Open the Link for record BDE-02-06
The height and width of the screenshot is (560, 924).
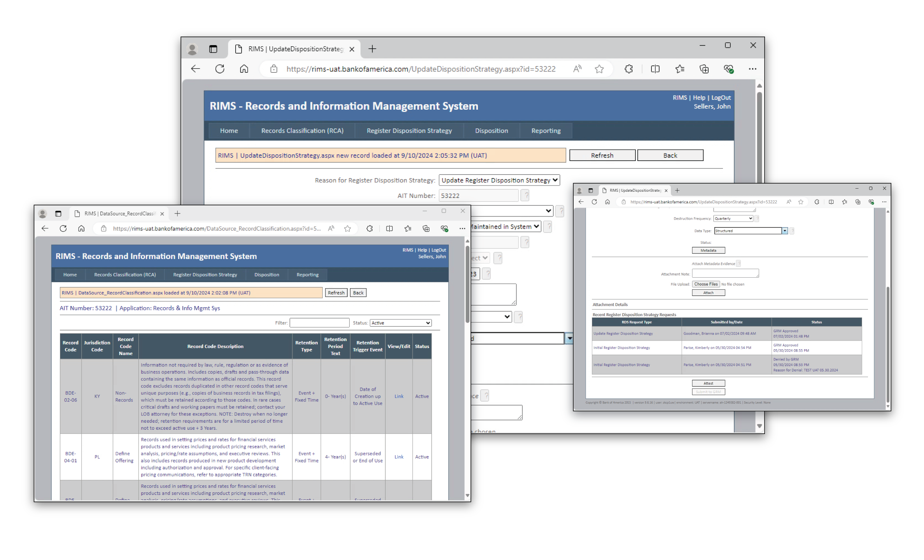pos(399,396)
